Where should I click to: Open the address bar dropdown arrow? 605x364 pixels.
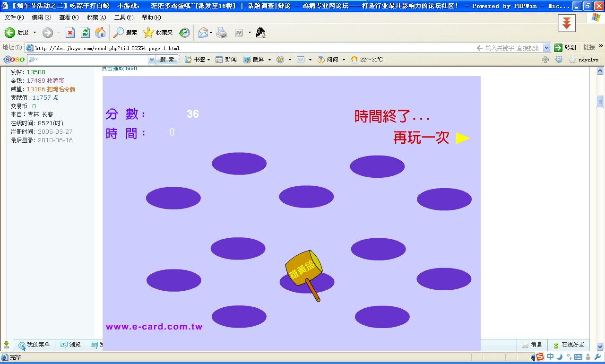[x=547, y=48]
